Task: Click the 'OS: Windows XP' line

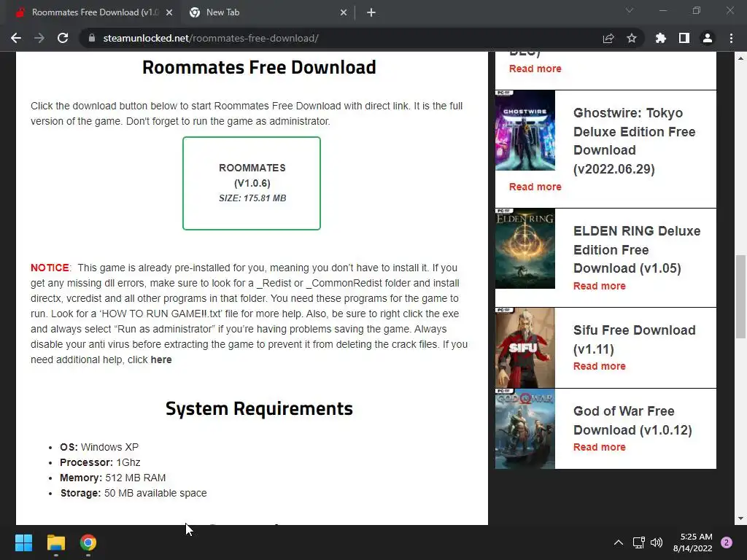Action: pyautogui.click(x=99, y=447)
